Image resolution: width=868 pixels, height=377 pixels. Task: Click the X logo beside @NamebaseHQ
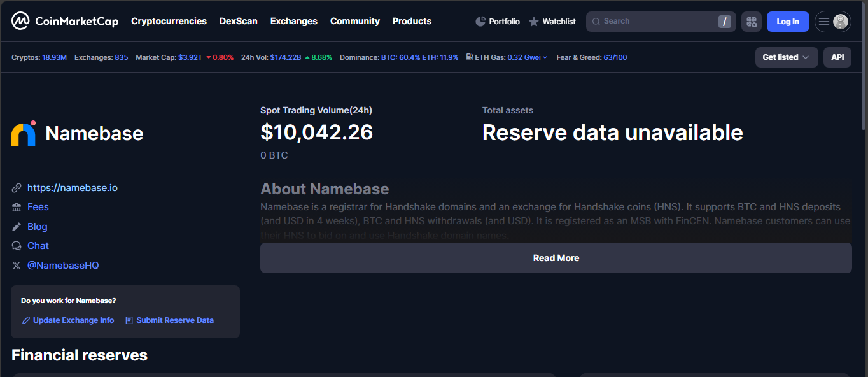(17, 266)
